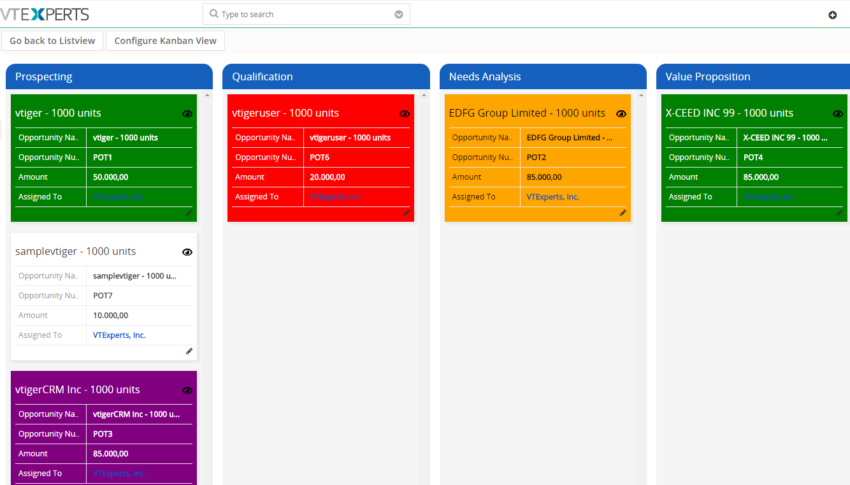
Task: Click the Type to search field
Action: (x=306, y=14)
